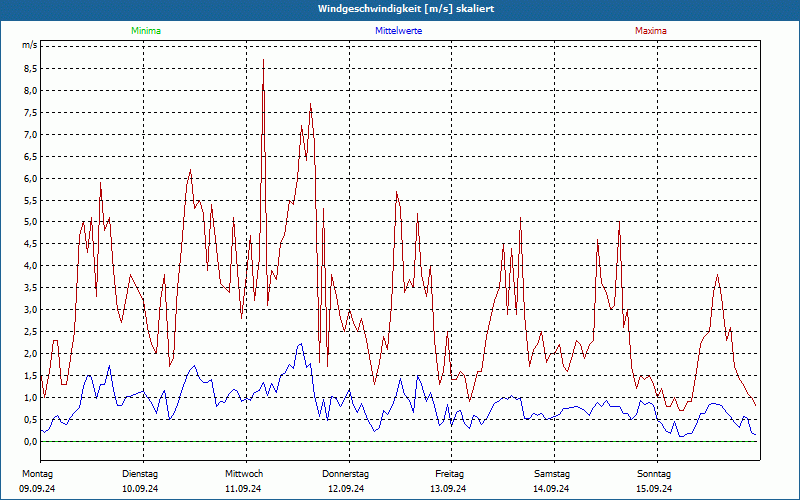
Task: Click the '3,0' y-axis value
Action: (30, 310)
